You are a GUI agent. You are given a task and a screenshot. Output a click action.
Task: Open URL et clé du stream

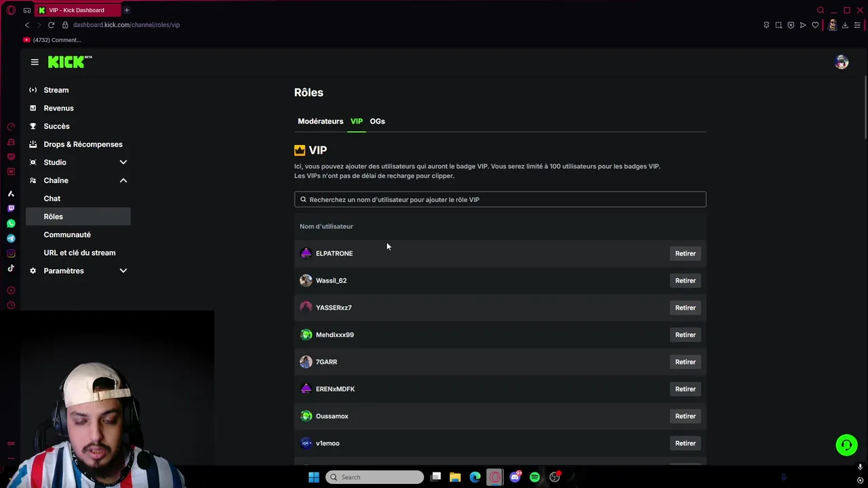[x=78, y=253]
